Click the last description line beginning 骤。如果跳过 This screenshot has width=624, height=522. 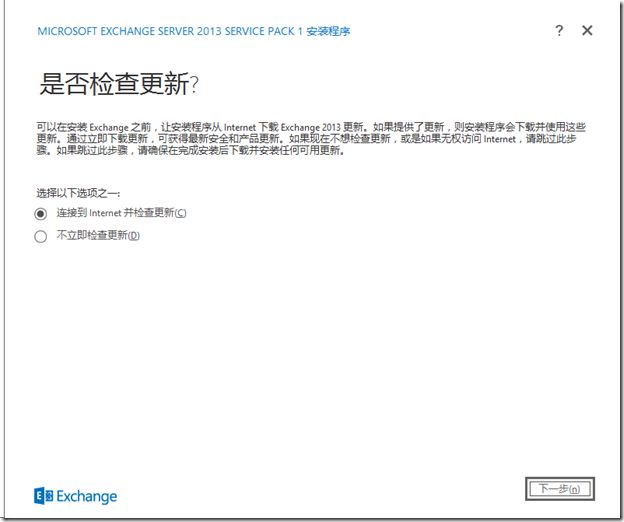190,150
